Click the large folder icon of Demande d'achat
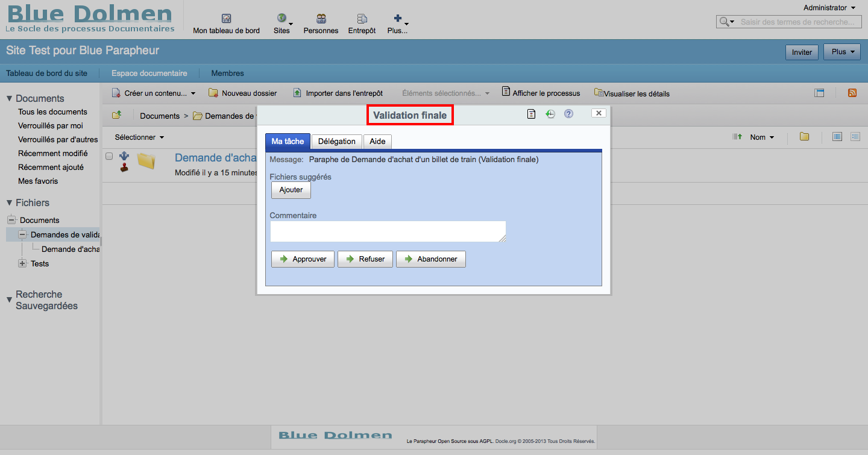This screenshot has width=868, height=455. 146,160
